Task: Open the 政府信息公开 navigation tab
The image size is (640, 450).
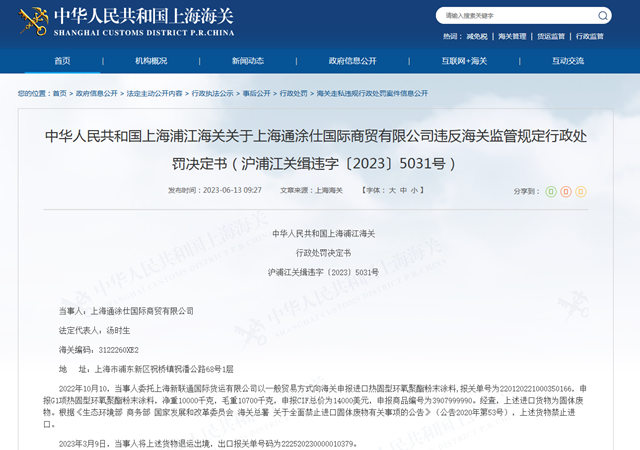Action: point(352,61)
